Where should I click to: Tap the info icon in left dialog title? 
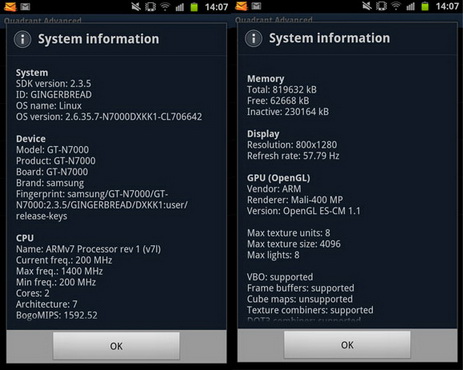coord(23,39)
